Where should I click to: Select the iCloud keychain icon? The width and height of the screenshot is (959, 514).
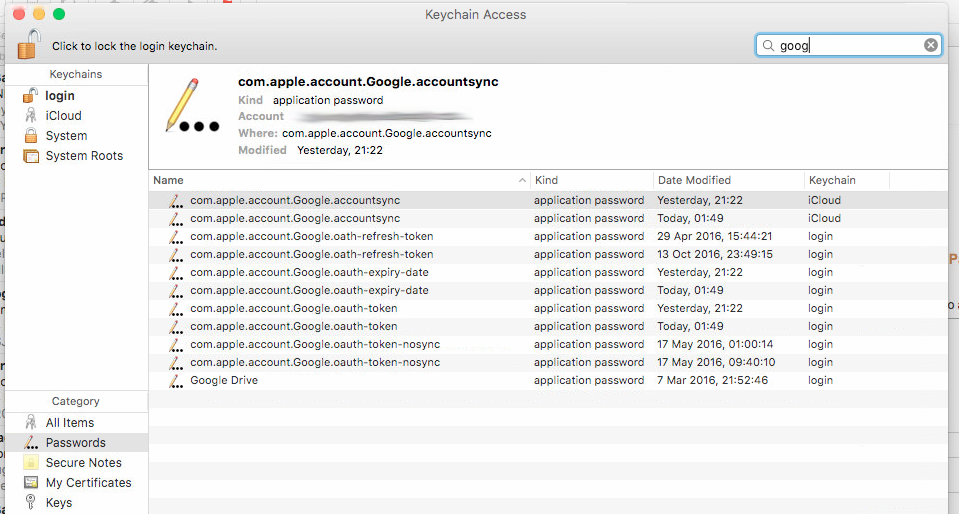[x=31, y=116]
